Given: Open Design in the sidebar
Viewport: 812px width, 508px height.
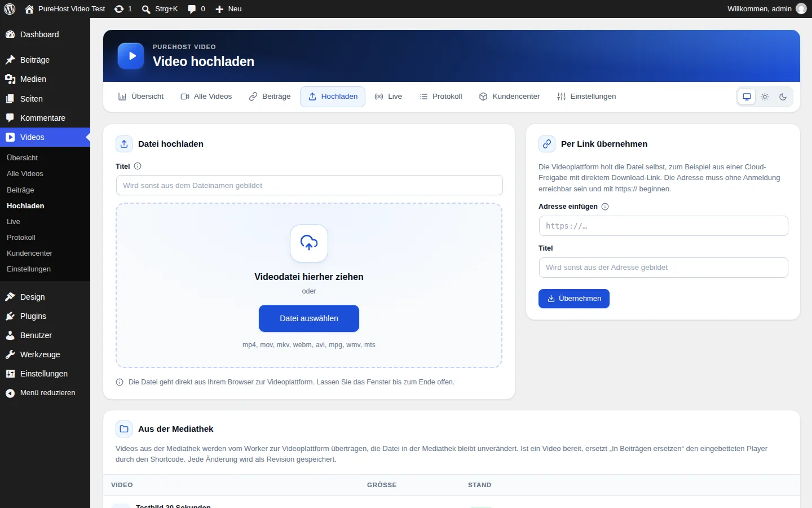Looking at the screenshot, I should click(x=45, y=297).
